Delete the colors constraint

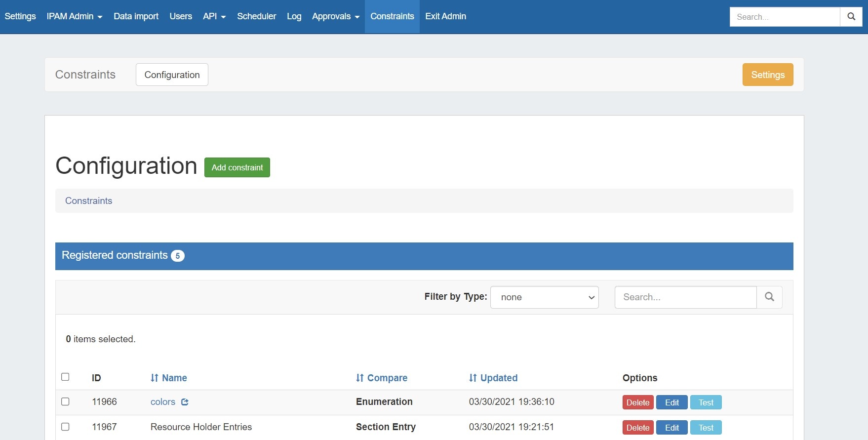638,402
